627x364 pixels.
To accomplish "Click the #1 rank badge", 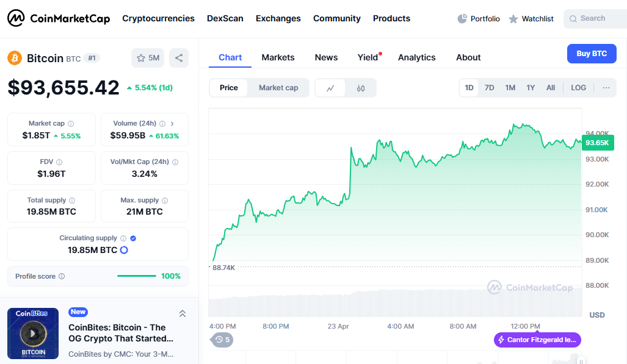I will coord(92,59).
